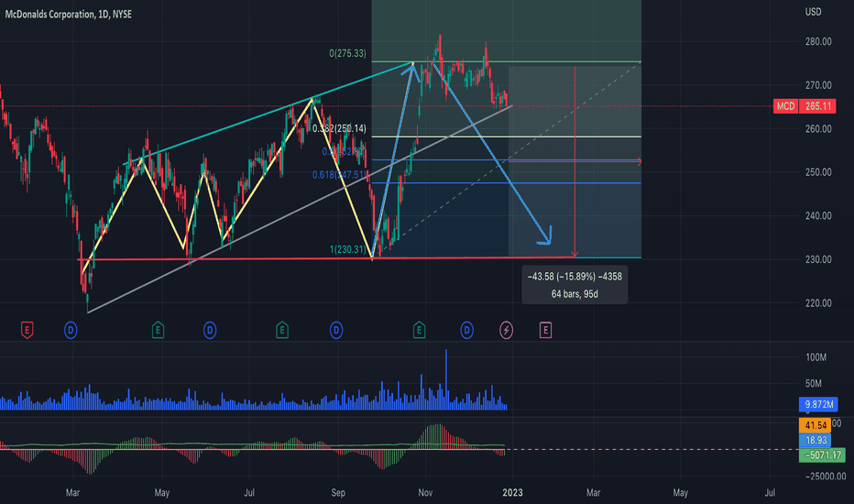Open the dividend marker D before the Mar label

pos(71,330)
